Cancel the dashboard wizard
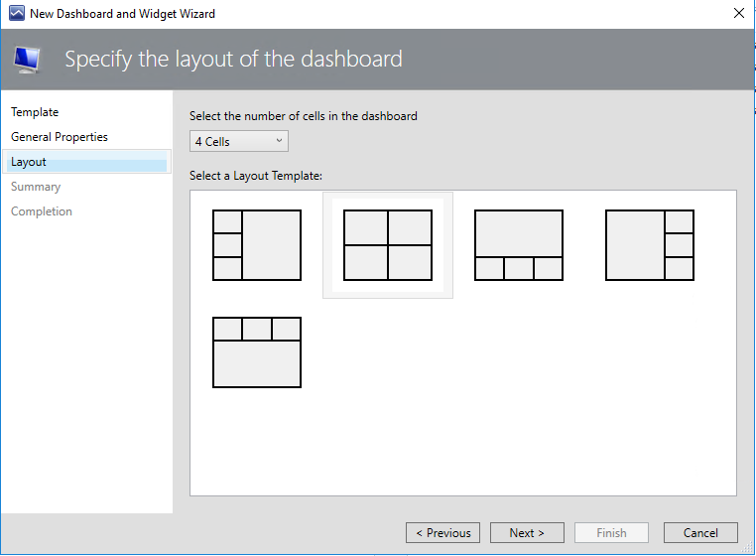Image resolution: width=756 pixels, height=556 pixels. tap(700, 533)
